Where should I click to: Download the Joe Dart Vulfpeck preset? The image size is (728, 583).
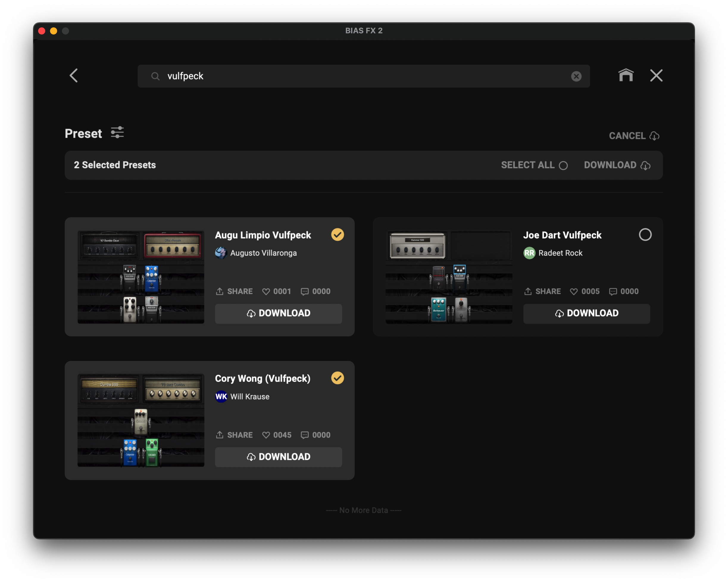(x=586, y=314)
